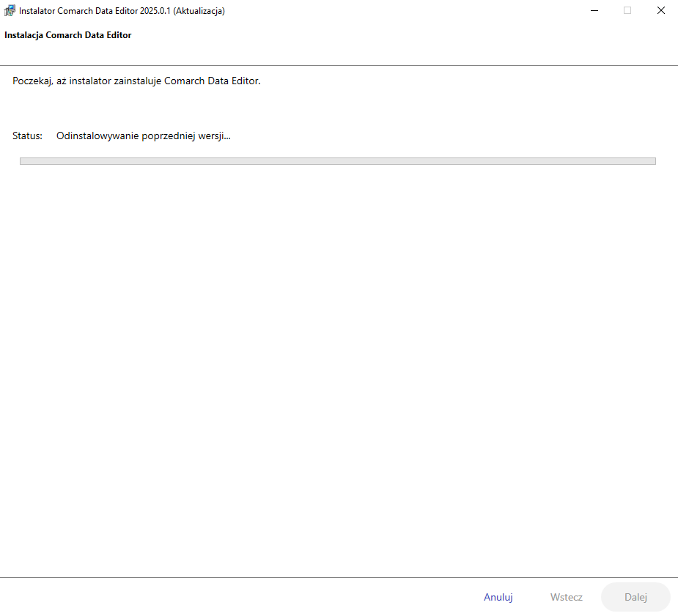Click the 'Status:' label

pyautogui.click(x=27, y=136)
